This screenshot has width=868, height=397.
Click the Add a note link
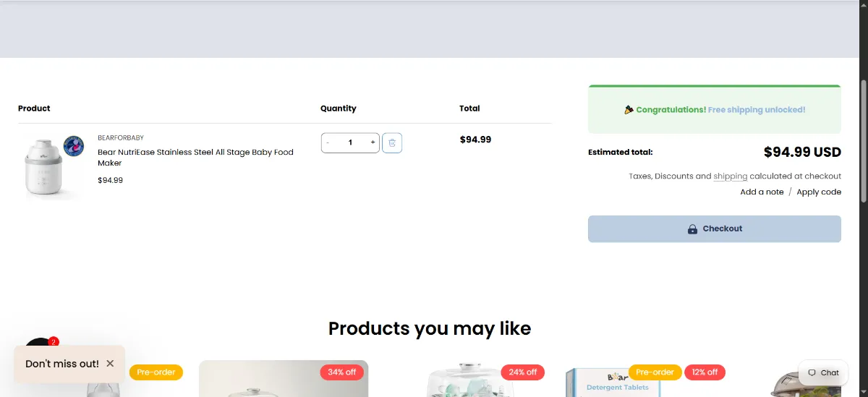(762, 192)
